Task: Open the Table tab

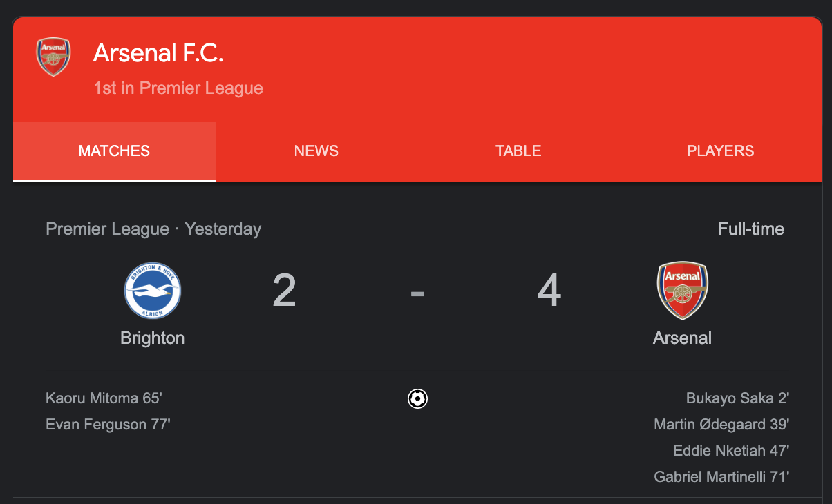Action: tap(518, 151)
